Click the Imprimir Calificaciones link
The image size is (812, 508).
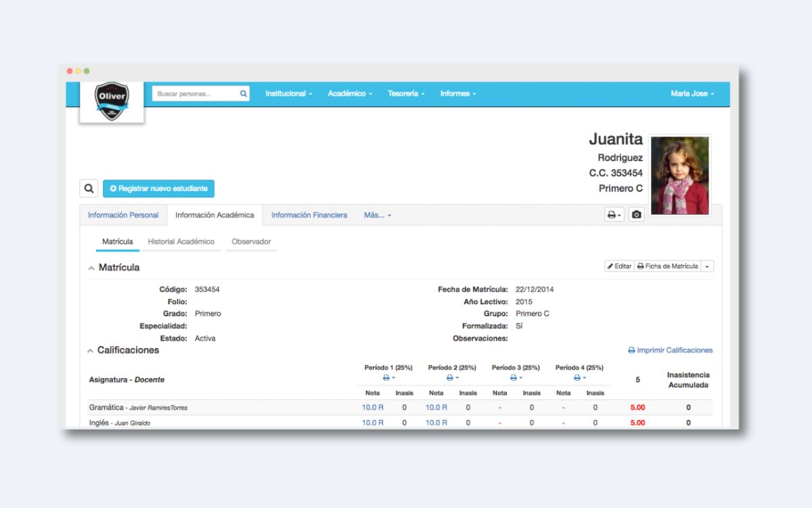coord(670,350)
